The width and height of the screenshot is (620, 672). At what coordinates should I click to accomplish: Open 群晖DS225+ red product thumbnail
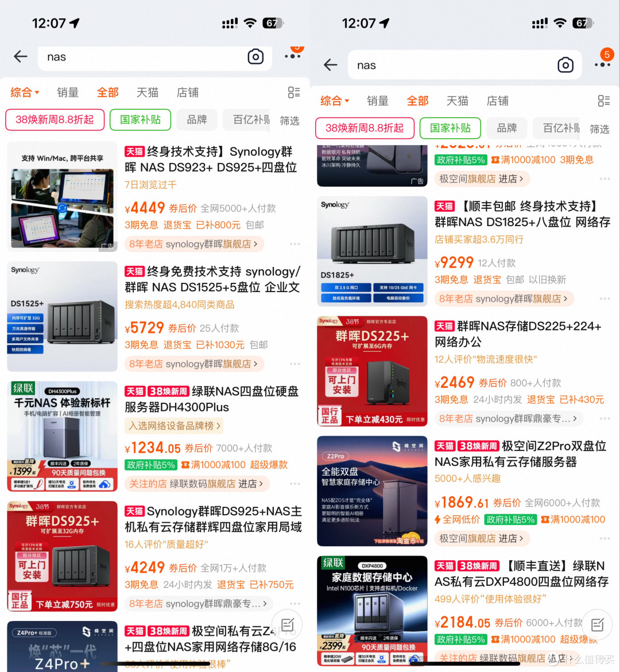click(x=372, y=371)
